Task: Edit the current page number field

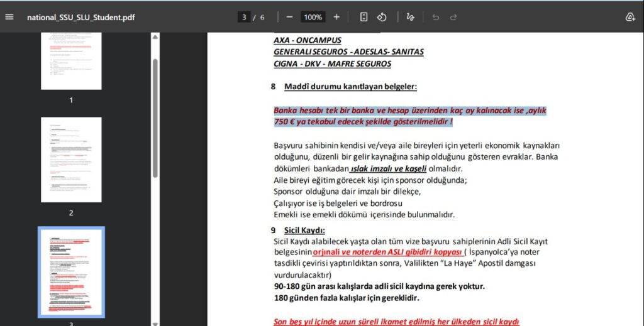Action: coord(244,17)
